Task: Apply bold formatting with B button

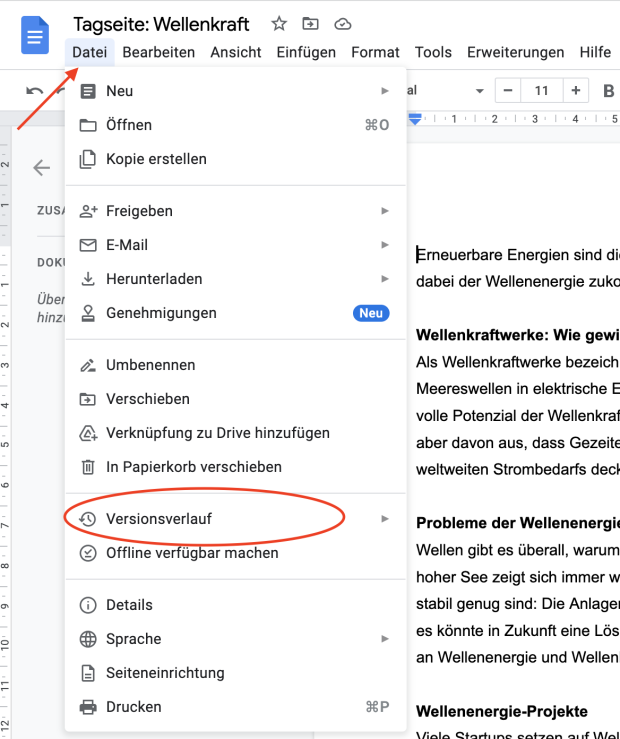Action: pos(609,91)
